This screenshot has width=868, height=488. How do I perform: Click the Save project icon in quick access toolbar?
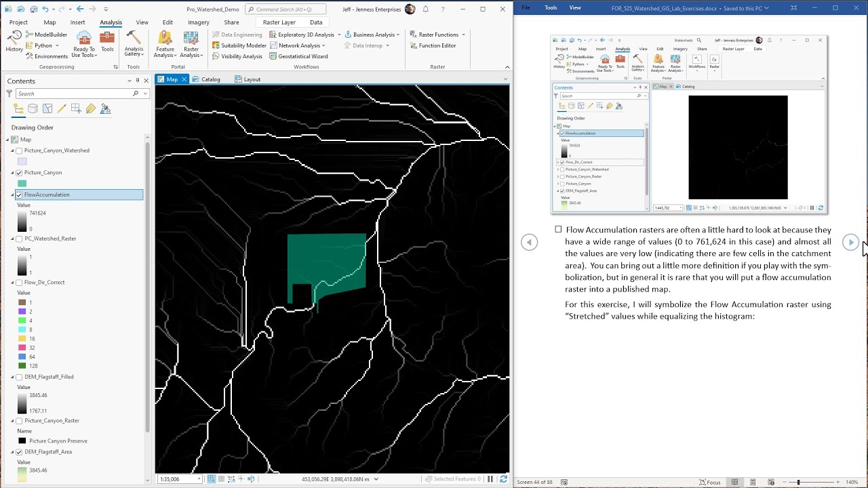coord(33,9)
